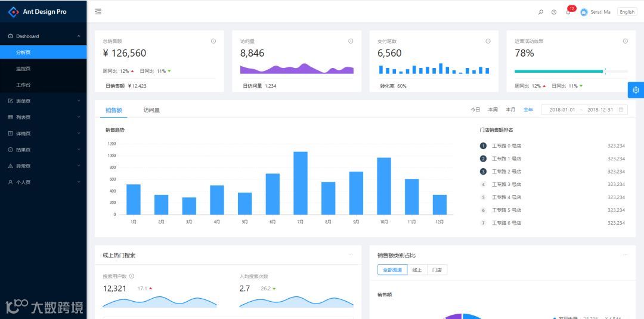The width and height of the screenshot is (644, 319).
Task: Click end date 2018-12-31 field
Action: (x=600, y=110)
